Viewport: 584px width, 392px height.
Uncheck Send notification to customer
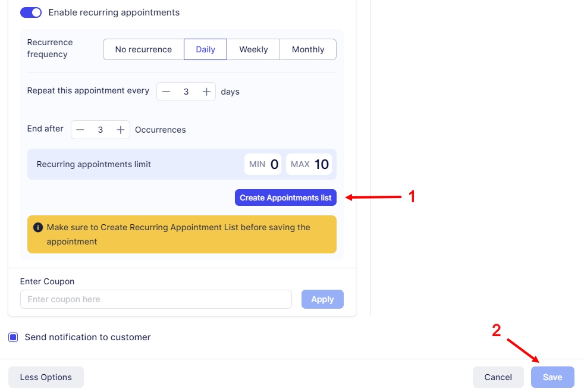tap(13, 337)
